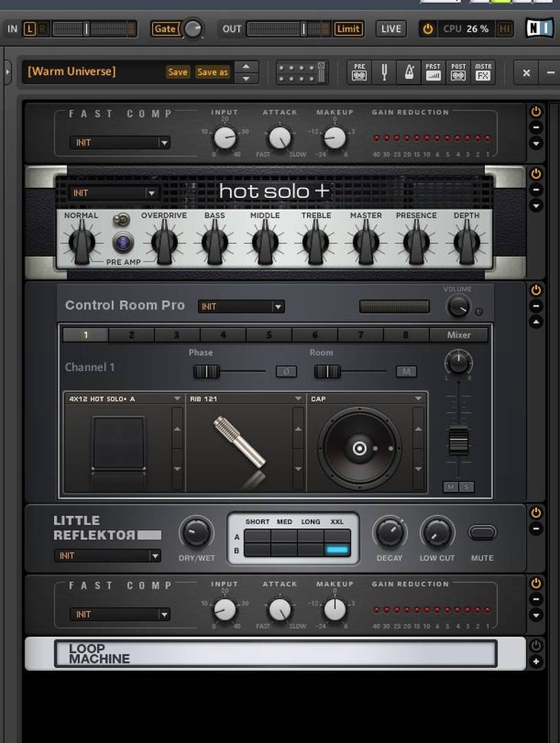
Task: Select Control Room channel tab 2
Action: (131, 335)
